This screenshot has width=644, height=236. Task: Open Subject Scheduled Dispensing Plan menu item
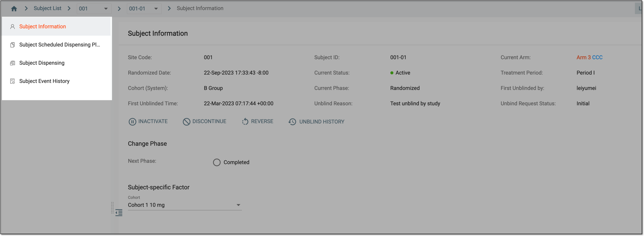(57, 45)
